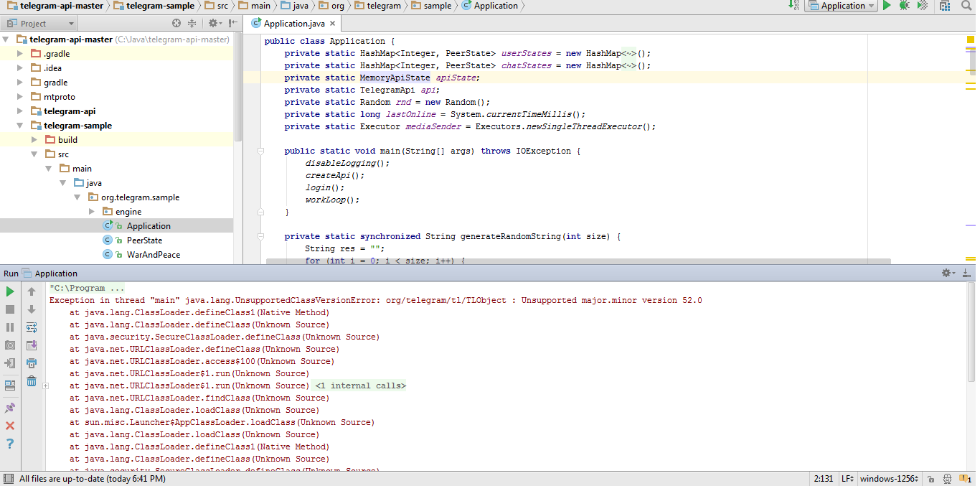Expand the engine package
Image resolution: width=980 pixels, height=486 pixels.
[x=92, y=212]
